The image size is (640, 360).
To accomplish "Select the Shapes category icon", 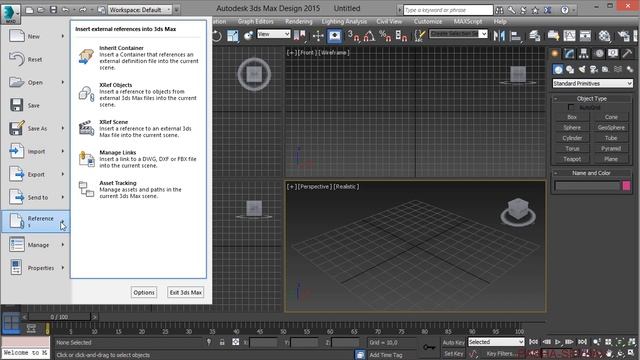I will tap(570, 69).
